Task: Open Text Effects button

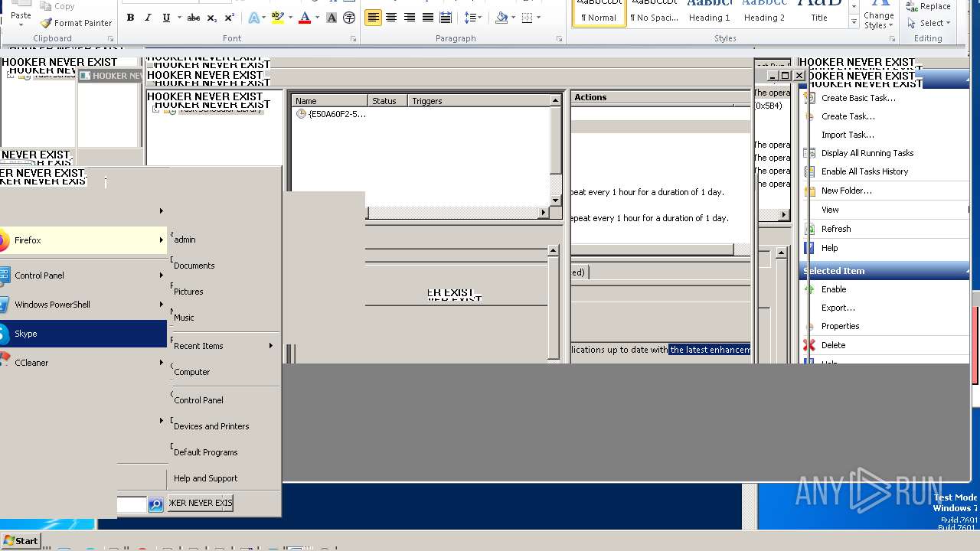Action: click(254, 18)
